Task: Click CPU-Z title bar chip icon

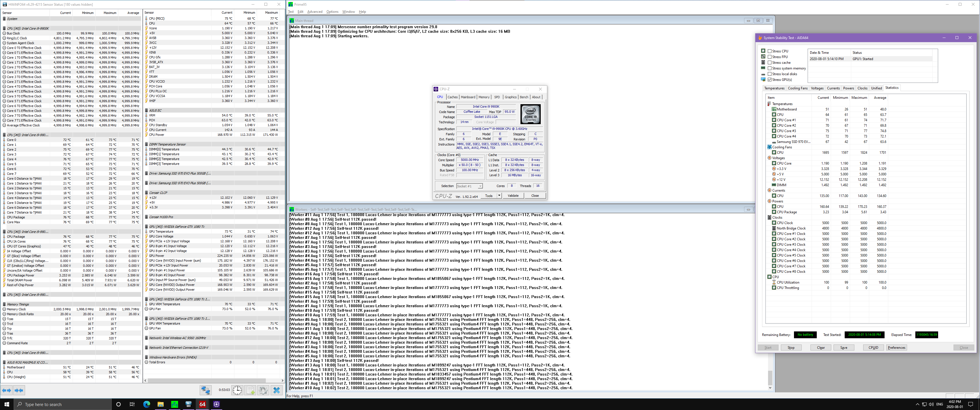Action: [436, 89]
